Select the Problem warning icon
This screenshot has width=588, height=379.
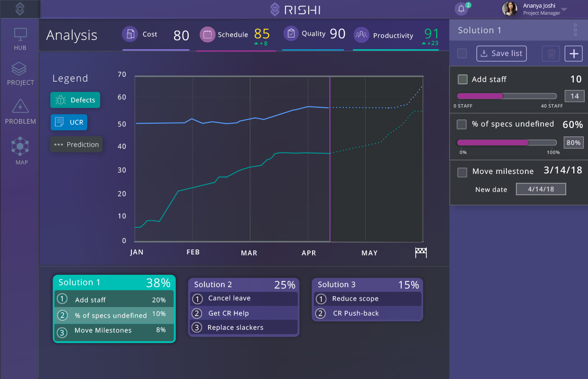[20, 106]
